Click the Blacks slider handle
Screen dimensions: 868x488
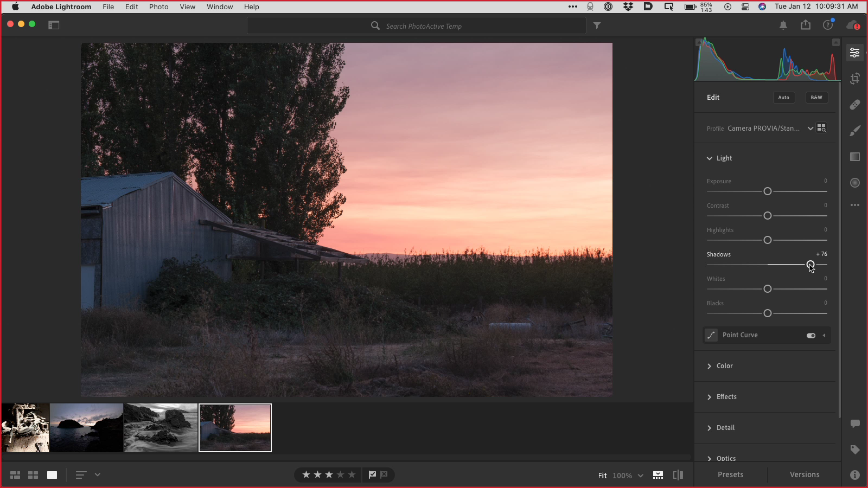[x=768, y=313]
